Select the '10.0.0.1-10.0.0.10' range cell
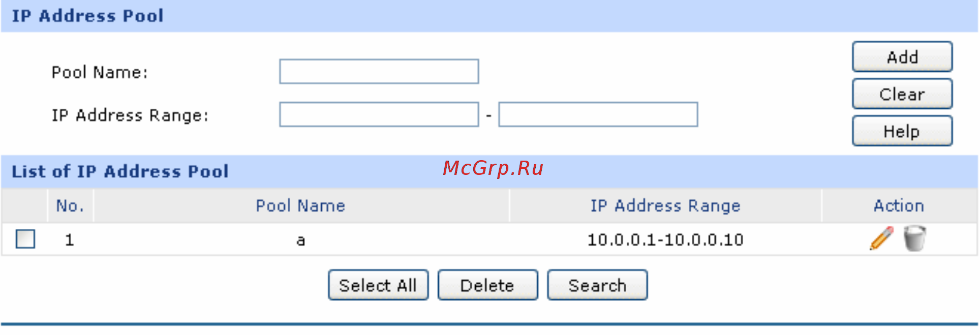This screenshot has height=335, width=980. pyautogui.click(x=665, y=239)
